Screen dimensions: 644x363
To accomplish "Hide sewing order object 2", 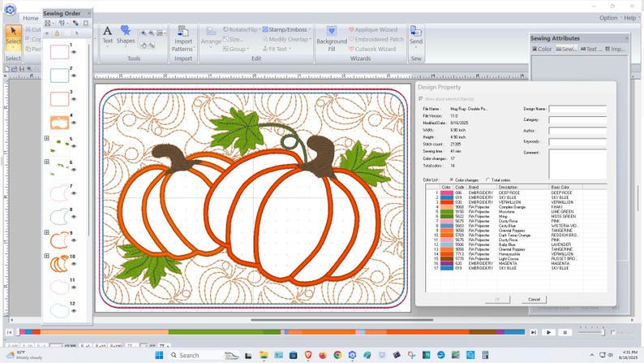I will (74, 76).
